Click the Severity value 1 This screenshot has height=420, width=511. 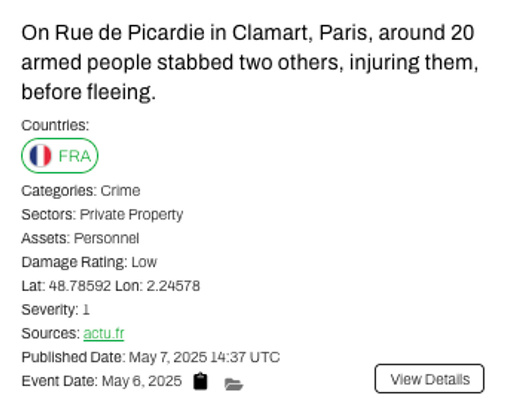tap(86, 309)
